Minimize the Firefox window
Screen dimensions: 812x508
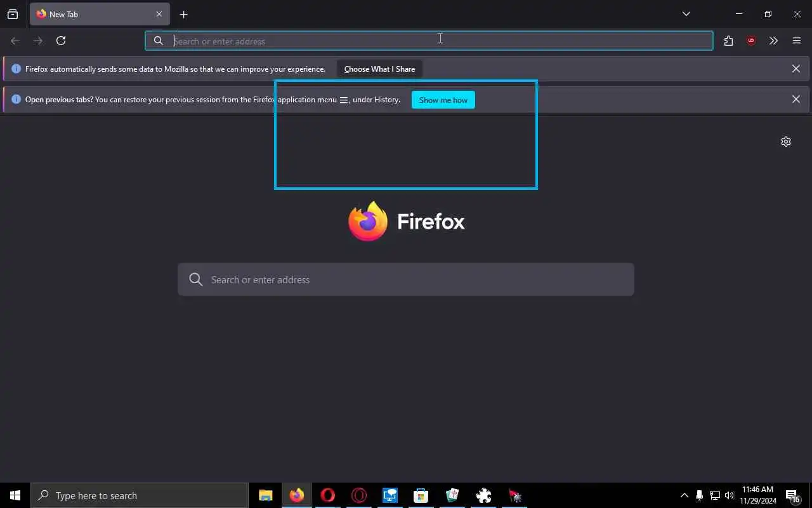(739, 14)
